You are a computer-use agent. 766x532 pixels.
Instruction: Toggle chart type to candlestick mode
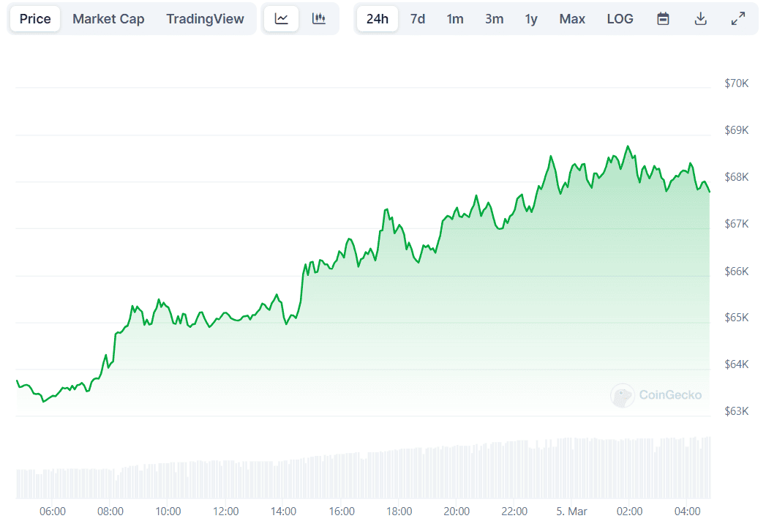pos(319,18)
